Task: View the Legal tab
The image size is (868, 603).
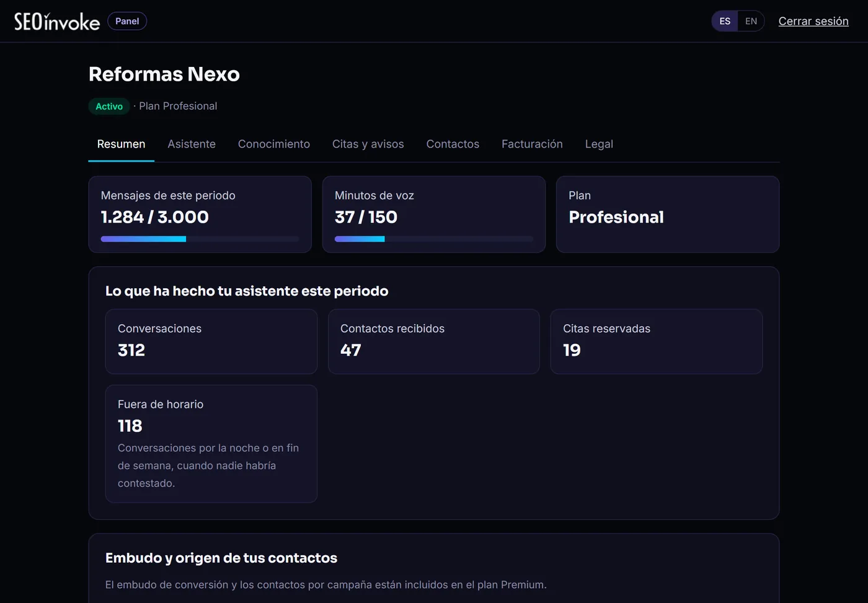Action: click(599, 144)
